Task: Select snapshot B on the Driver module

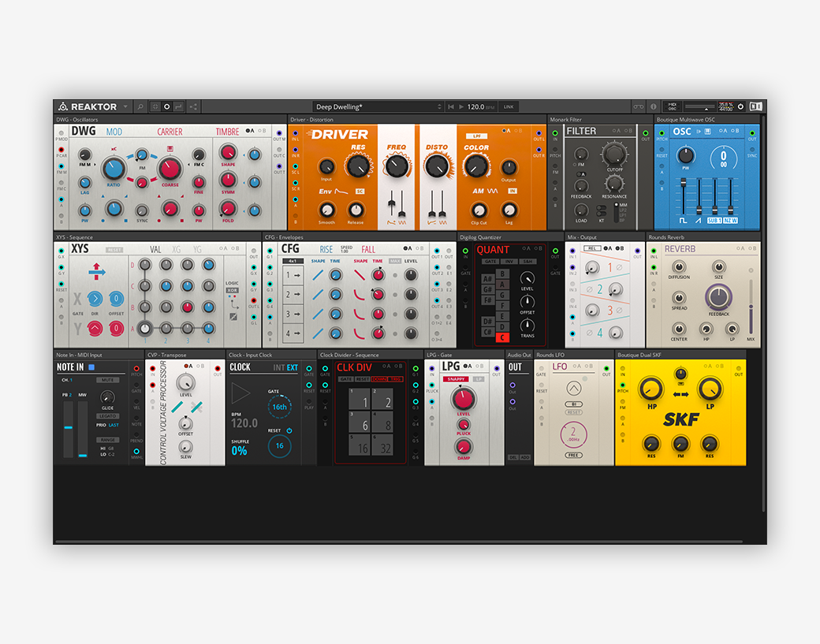Action: pyautogui.click(x=516, y=131)
